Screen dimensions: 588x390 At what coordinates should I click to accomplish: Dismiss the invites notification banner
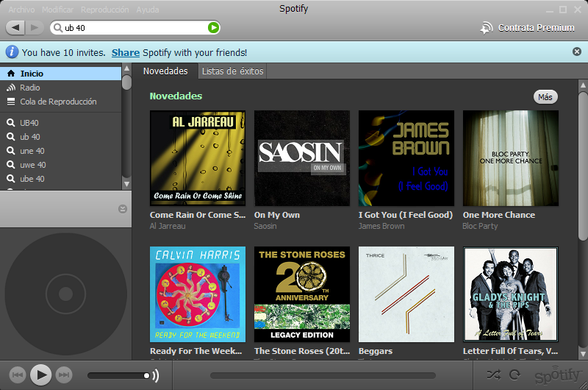point(577,52)
